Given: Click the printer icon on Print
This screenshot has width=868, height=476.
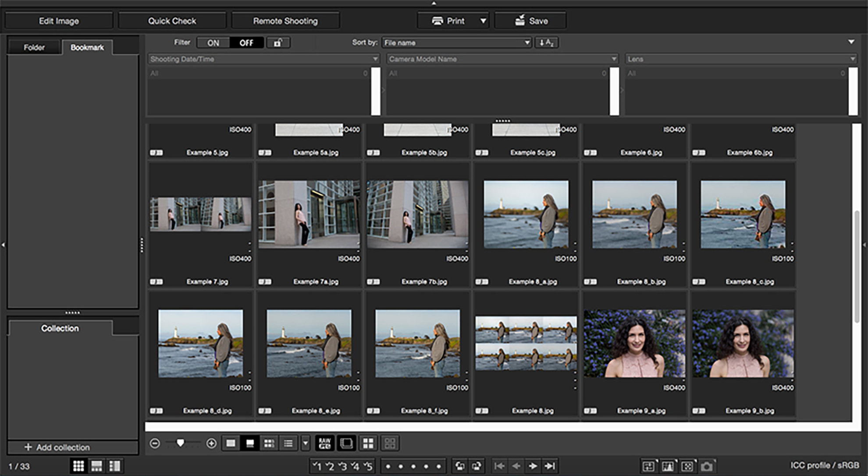Looking at the screenshot, I should (437, 21).
